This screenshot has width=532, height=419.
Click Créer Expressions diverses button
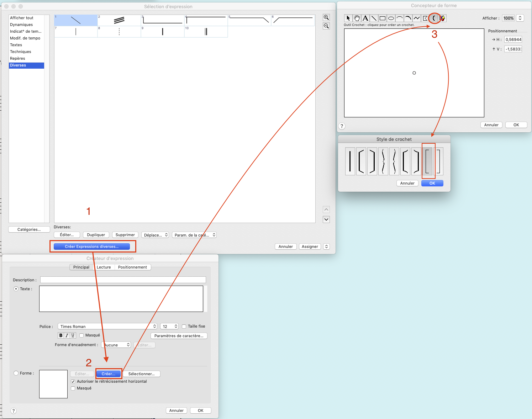tap(92, 246)
